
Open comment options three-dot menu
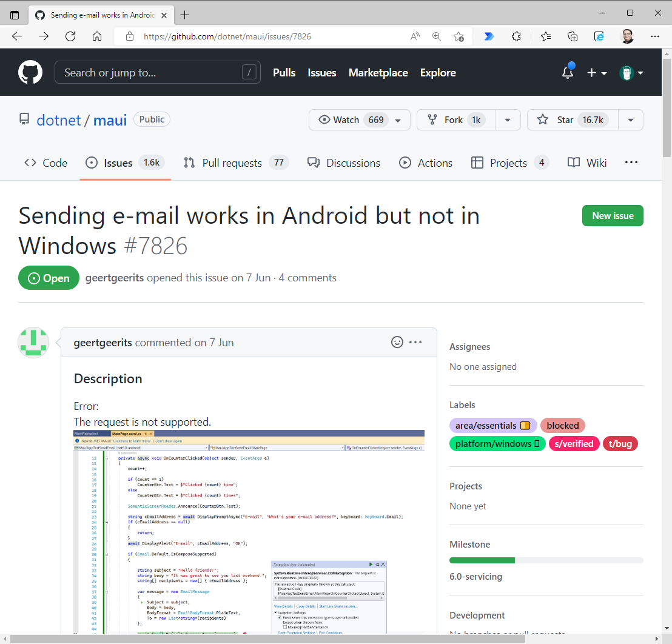[x=415, y=342]
